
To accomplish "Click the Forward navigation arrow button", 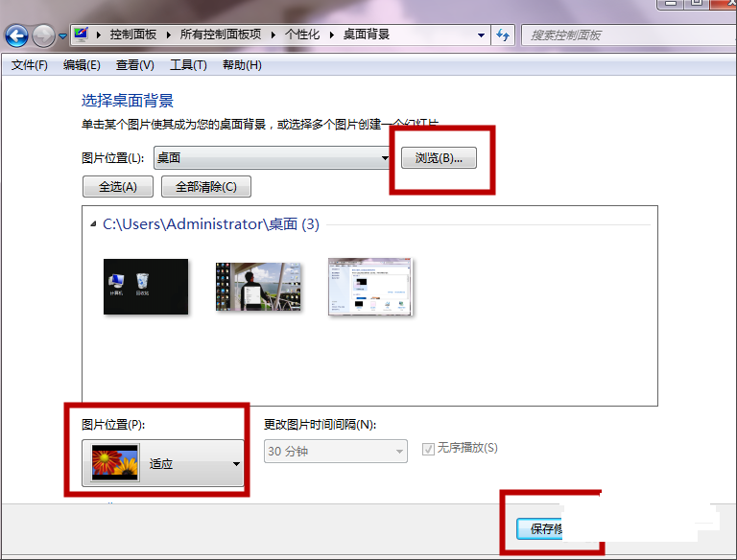I will pyautogui.click(x=43, y=36).
